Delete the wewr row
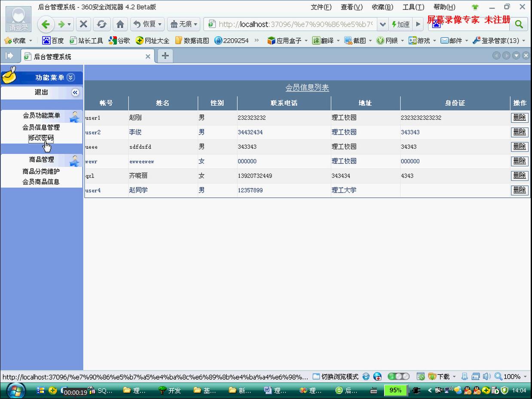Screen dimensions: 532x399 point(520,161)
